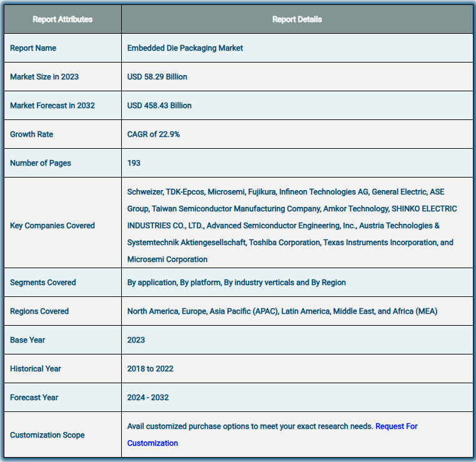Image resolution: width=476 pixels, height=462 pixels.
Task: Select the CAGR of 22.9% value
Action: [x=154, y=134]
